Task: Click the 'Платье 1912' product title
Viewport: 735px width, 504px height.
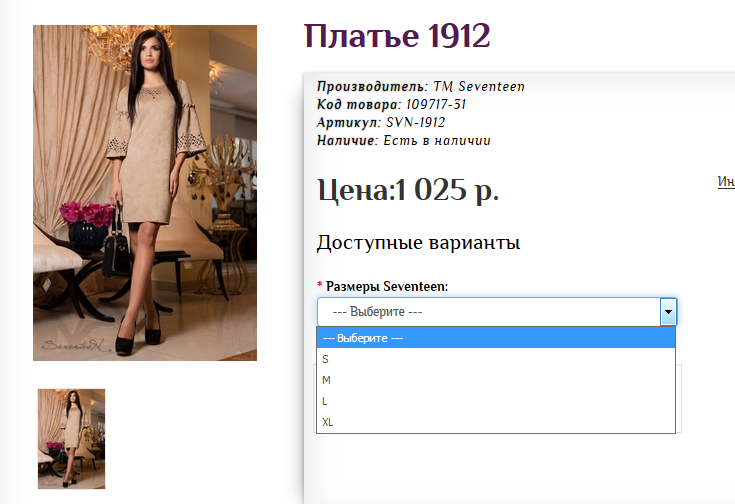Action: [397, 37]
